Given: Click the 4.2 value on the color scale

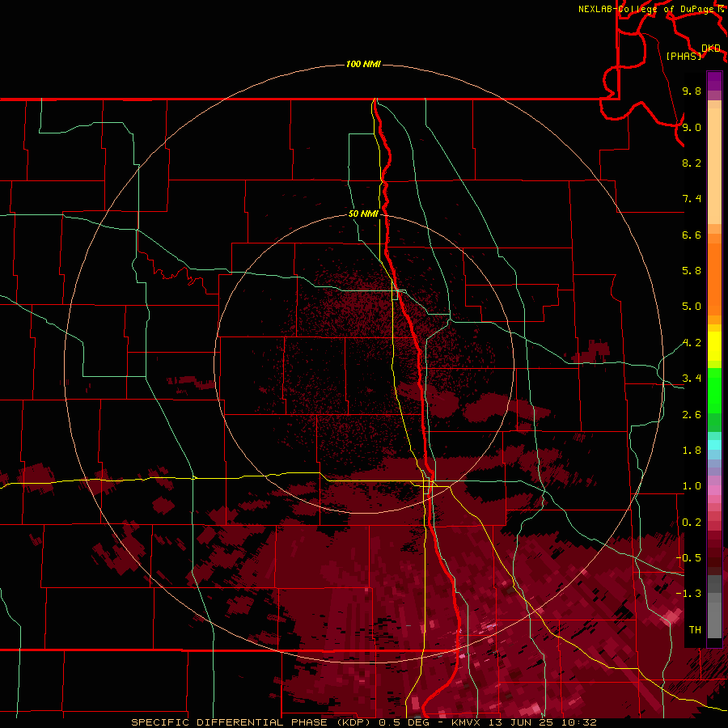Looking at the screenshot, I should point(692,343).
